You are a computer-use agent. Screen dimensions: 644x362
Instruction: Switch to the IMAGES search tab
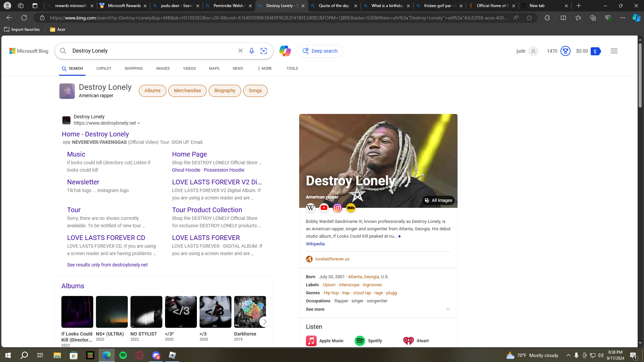point(163,68)
